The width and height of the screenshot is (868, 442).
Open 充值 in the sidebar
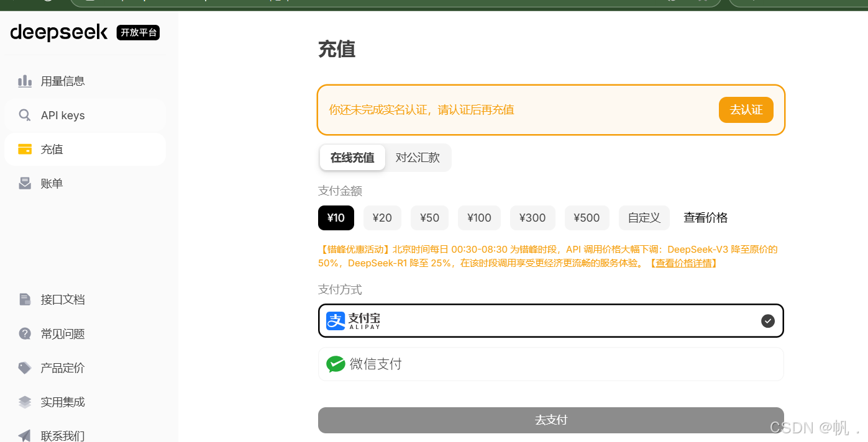coord(85,149)
